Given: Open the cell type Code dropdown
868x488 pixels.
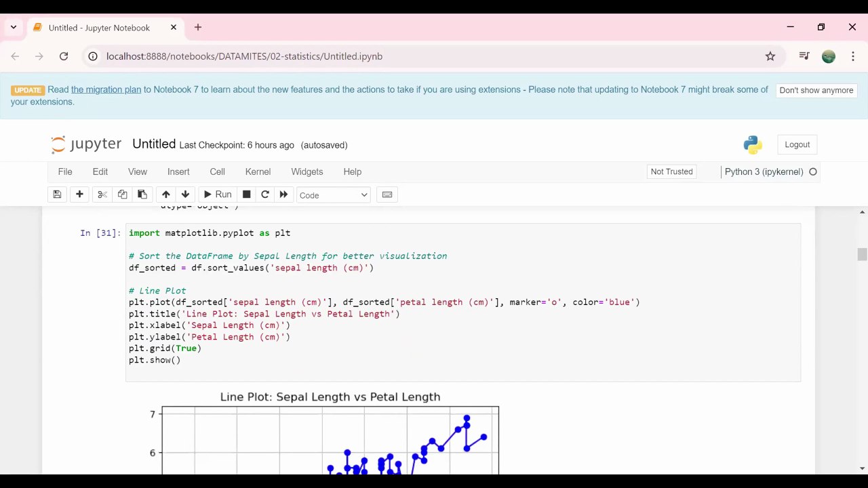Looking at the screenshot, I should point(333,195).
